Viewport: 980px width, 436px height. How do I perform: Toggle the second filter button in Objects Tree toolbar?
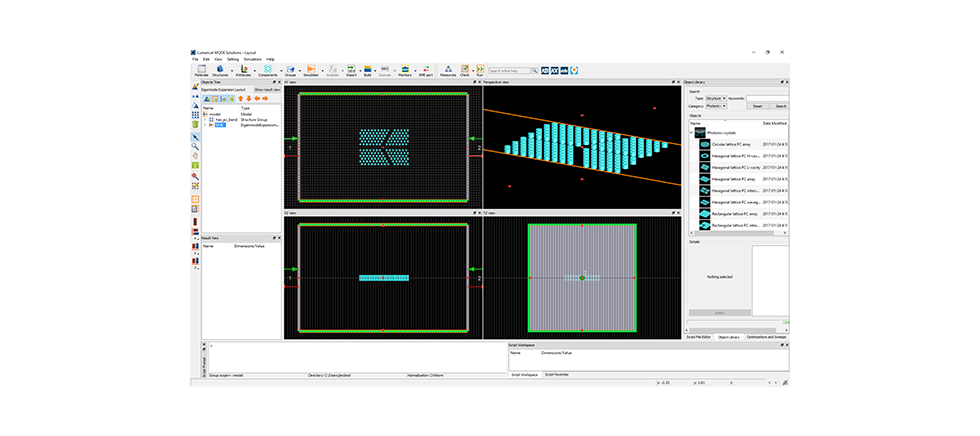pos(215,99)
